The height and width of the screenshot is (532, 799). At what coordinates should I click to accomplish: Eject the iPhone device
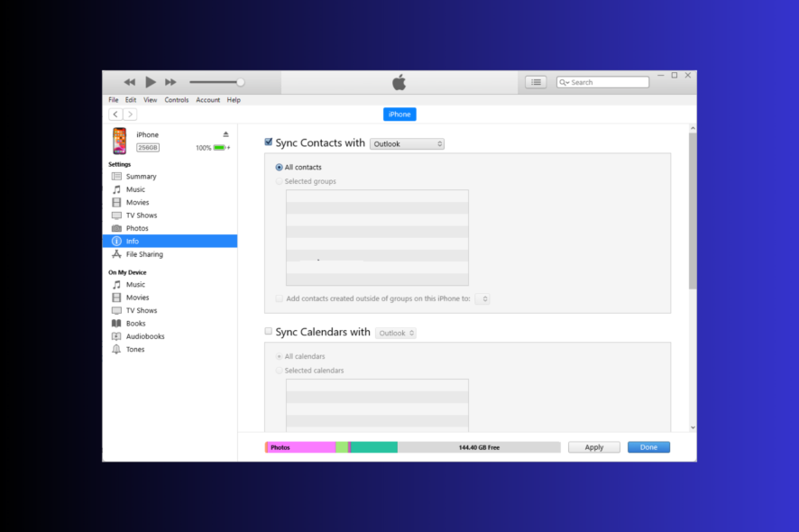click(x=225, y=134)
